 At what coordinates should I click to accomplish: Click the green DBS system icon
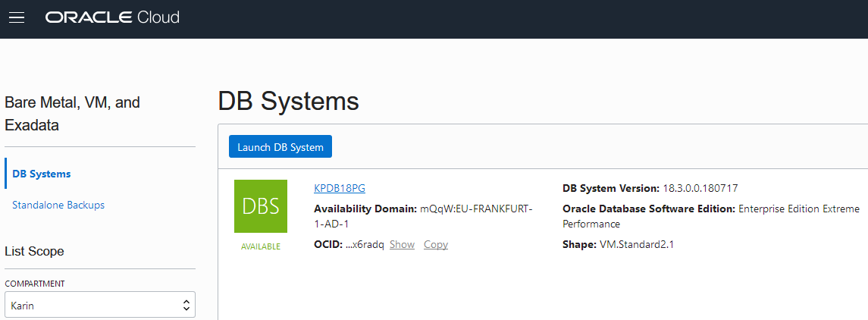coord(261,206)
